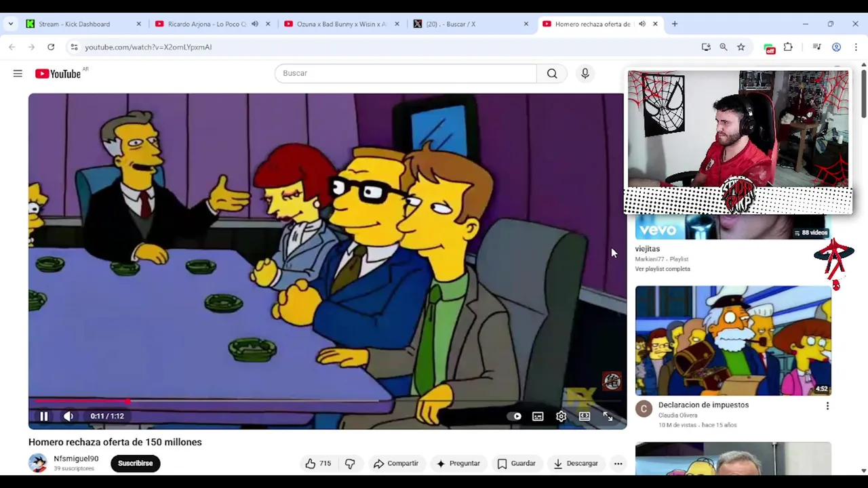Open Ver playlist completa link
This screenshot has width=868, height=488.
[663, 269]
